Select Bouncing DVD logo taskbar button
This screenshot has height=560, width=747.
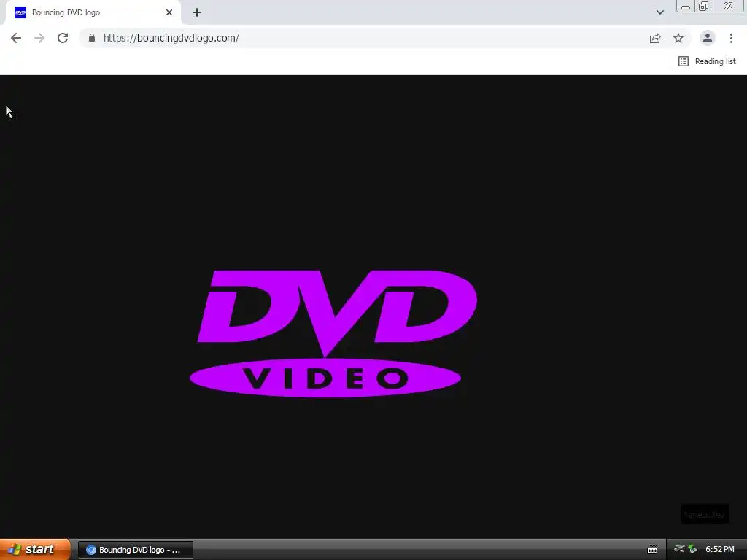(x=135, y=550)
